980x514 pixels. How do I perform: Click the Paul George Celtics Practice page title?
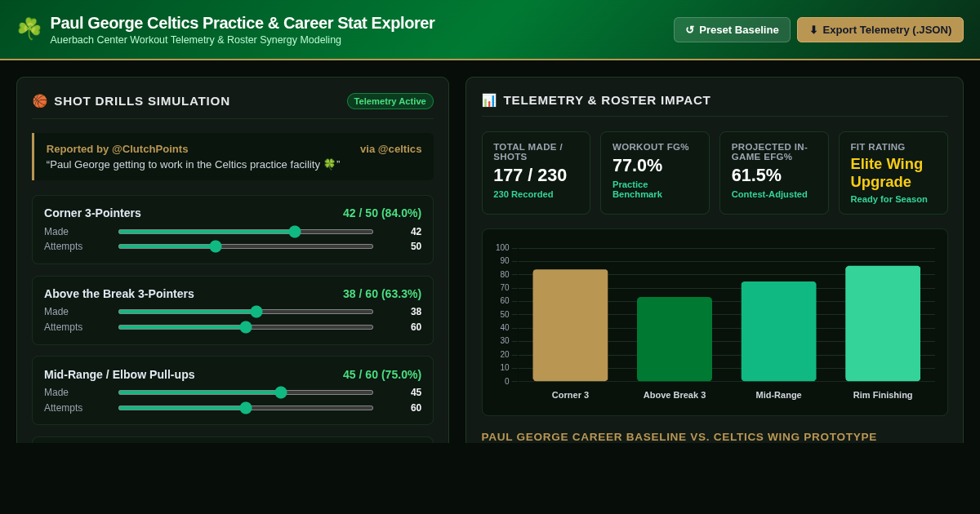(x=243, y=23)
